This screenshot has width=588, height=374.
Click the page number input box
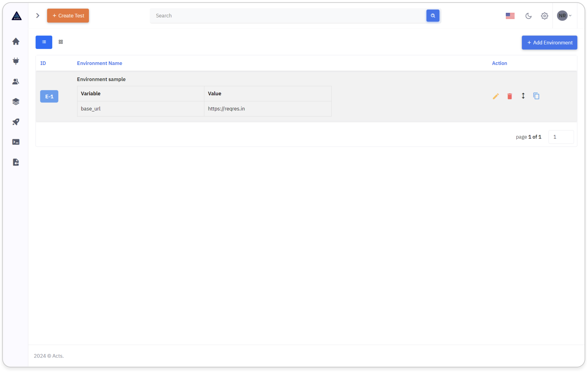point(561,137)
